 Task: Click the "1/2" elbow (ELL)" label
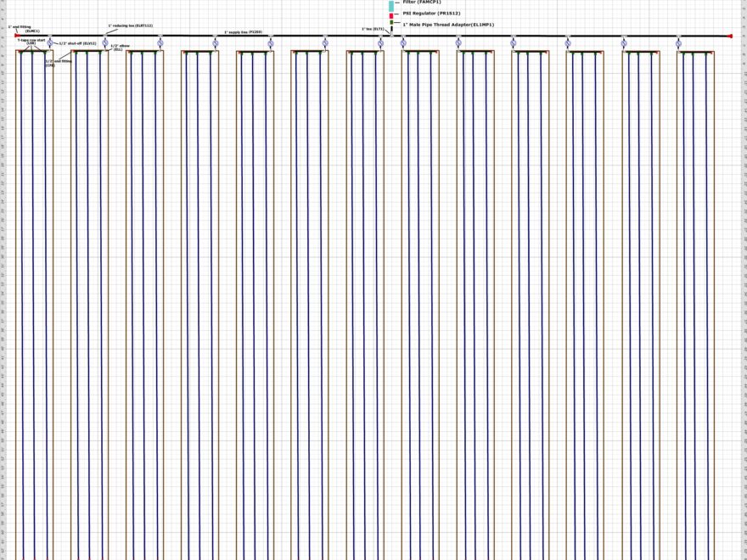click(117, 48)
